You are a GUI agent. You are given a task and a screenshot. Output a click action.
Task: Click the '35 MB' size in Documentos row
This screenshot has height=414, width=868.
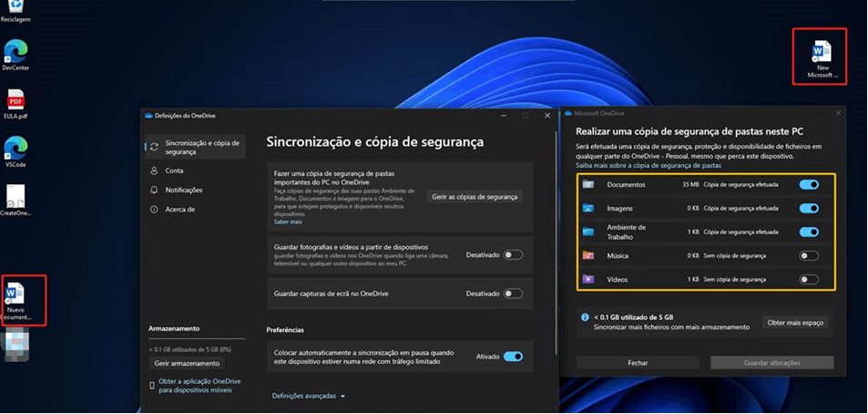[x=690, y=184]
